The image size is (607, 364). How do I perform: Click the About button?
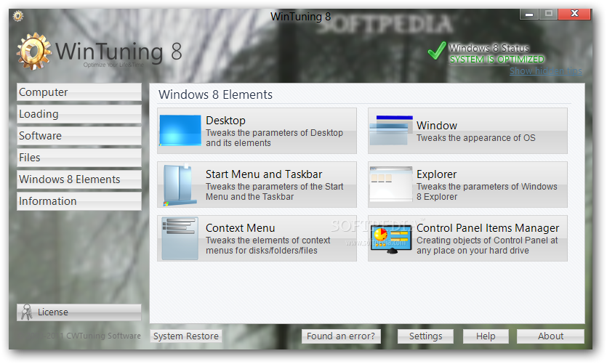tap(550, 336)
